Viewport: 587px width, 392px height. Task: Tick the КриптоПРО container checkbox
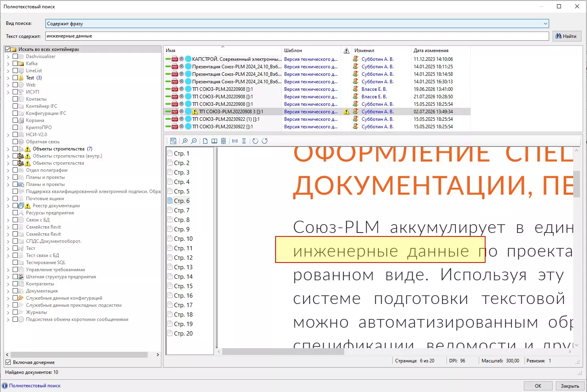pyautogui.click(x=15, y=128)
